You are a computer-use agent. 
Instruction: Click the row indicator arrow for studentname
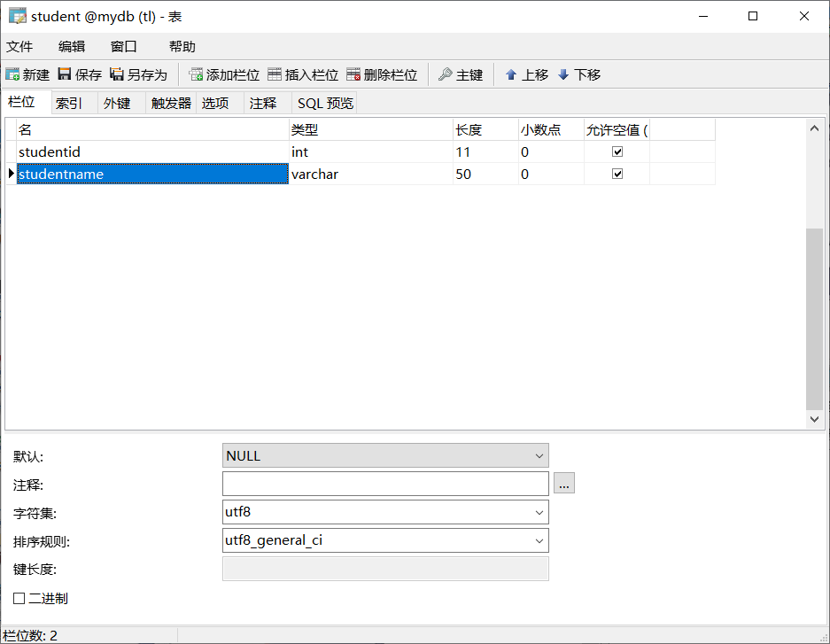pyautogui.click(x=12, y=174)
